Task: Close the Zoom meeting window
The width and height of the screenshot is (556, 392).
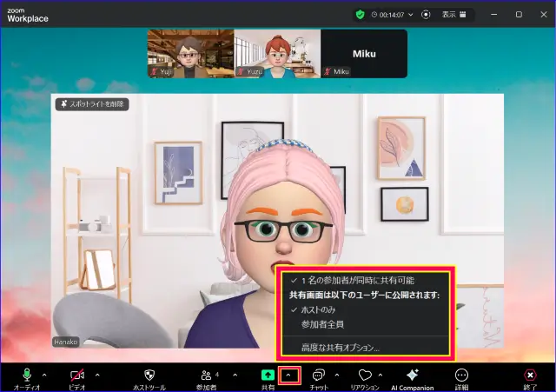Action: click(544, 15)
